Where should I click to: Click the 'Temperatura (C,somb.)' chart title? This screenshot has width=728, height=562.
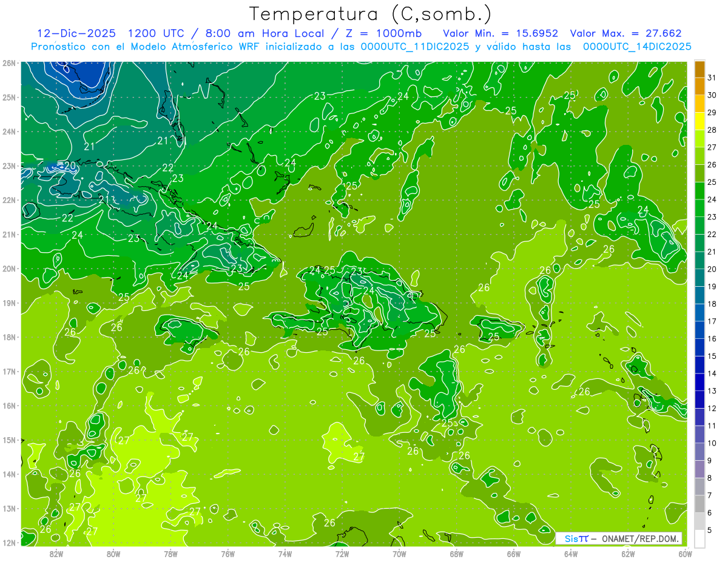coord(371,14)
